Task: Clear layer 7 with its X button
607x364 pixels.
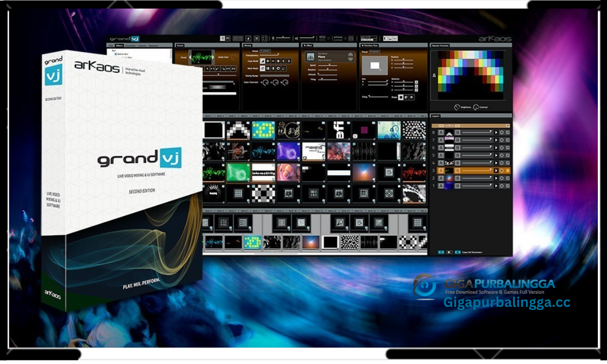Action: [502, 140]
